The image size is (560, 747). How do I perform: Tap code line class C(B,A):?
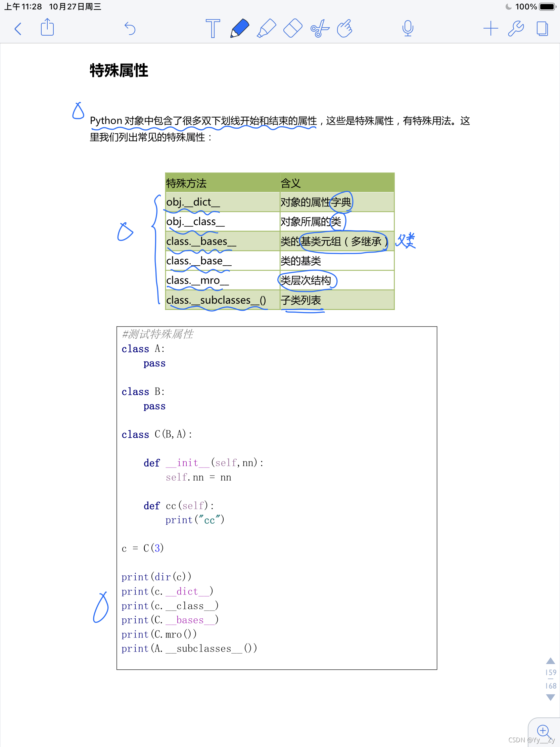[x=157, y=434]
